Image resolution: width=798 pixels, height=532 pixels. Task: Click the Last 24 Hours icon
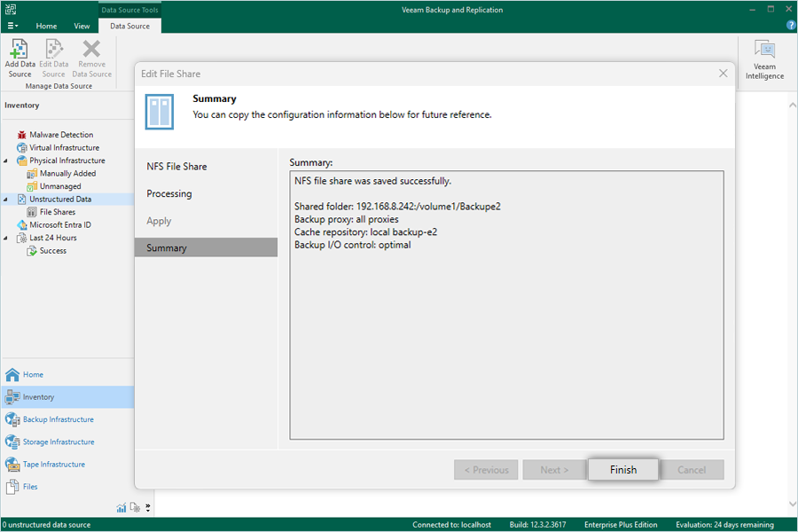[x=22, y=238]
